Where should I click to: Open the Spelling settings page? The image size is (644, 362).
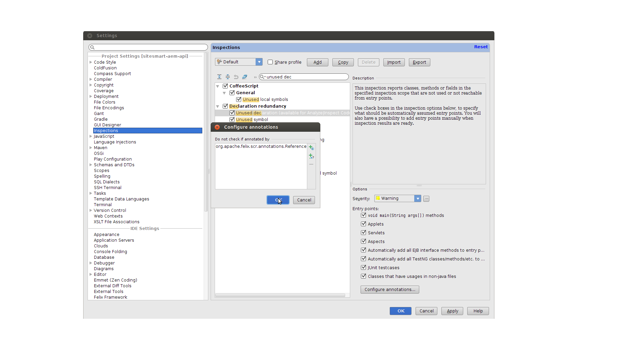coord(102,176)
